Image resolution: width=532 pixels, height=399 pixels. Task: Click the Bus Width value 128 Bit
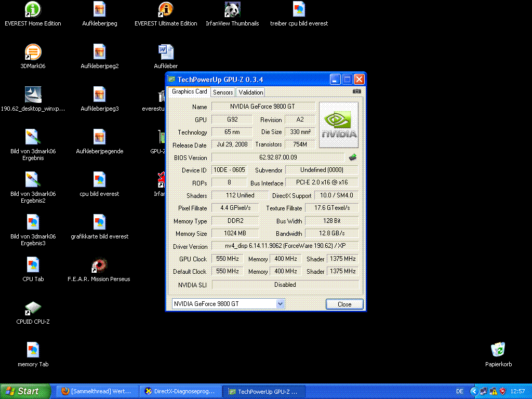[332, 221]
